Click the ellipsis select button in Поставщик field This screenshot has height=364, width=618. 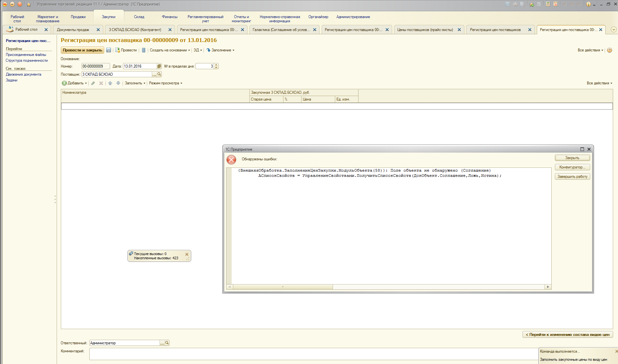[154, 74]
